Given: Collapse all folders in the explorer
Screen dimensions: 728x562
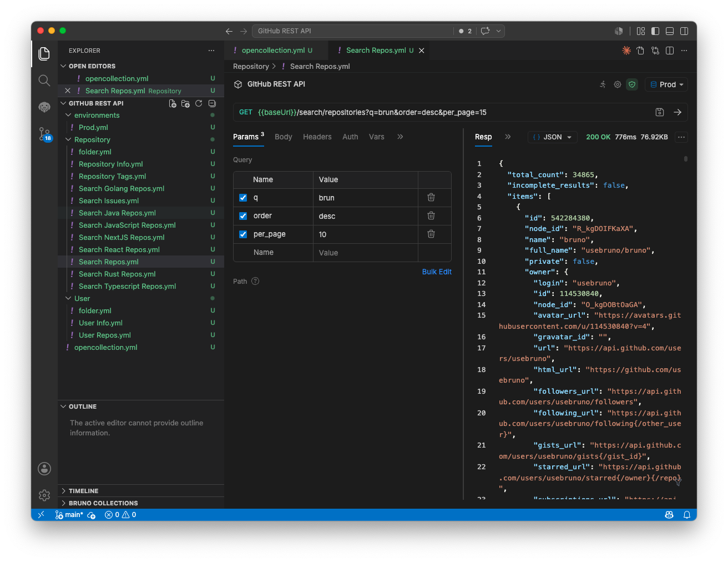Looking at the screenshot, I should 212,103.
